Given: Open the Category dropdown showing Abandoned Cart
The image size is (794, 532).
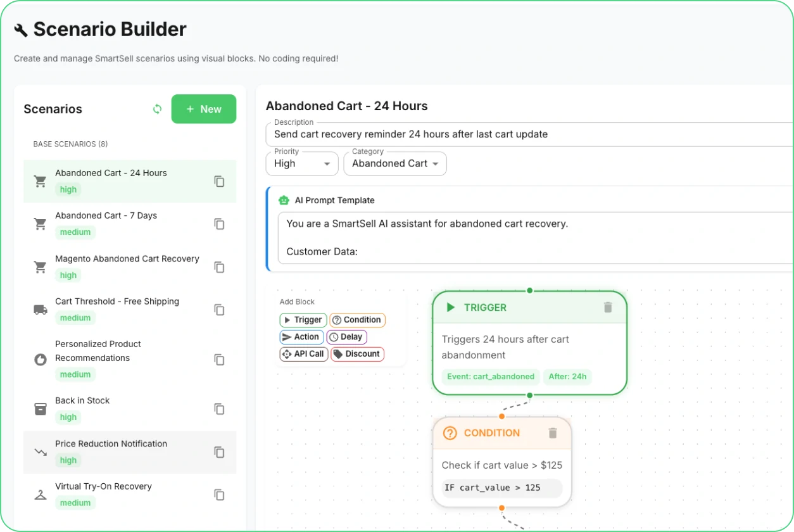Looking at the screenshot, I should point(395,163).
